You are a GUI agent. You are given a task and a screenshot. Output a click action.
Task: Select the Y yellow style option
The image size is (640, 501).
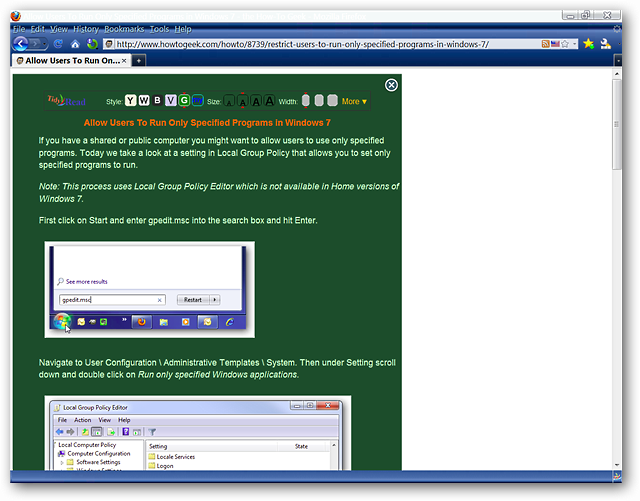130,100
